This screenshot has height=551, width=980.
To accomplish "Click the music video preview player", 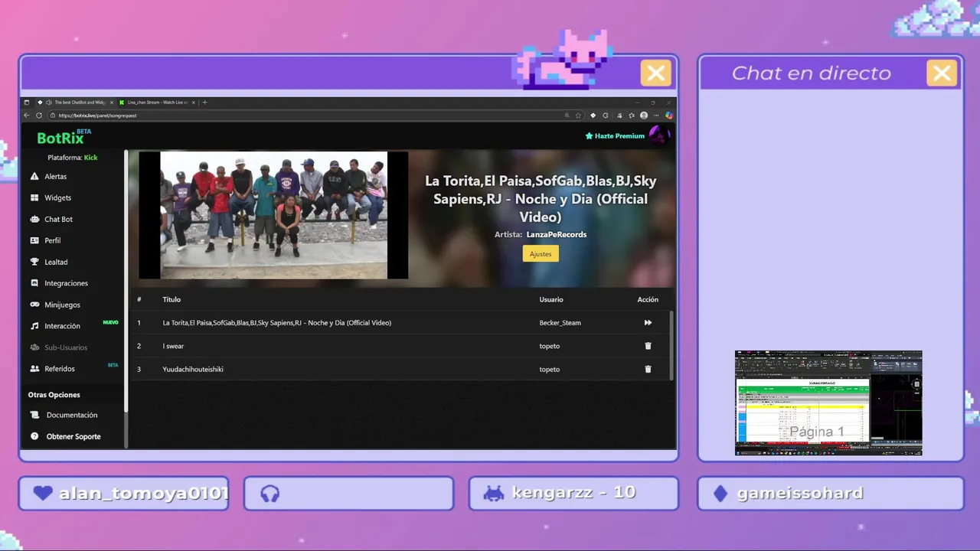I will tap(273, 215).
